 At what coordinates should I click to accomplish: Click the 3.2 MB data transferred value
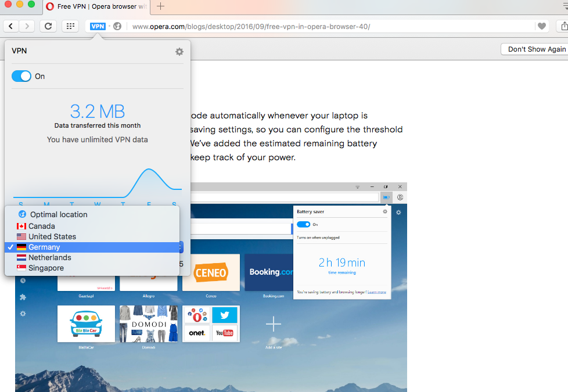point(98,112)
